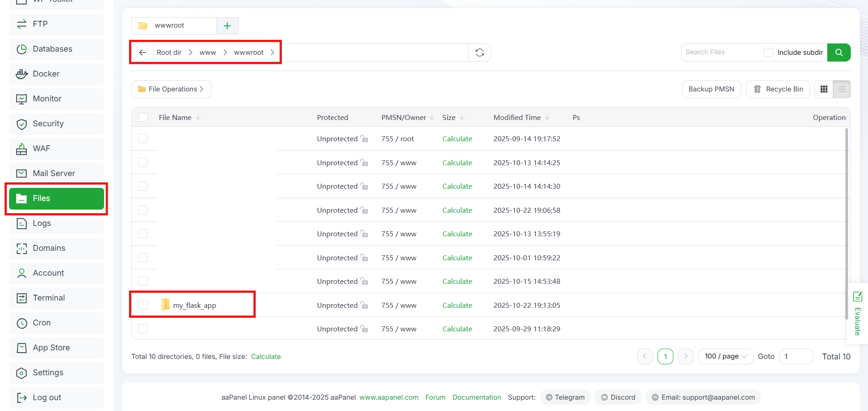Enable the Include subdir checkbox
Screen dimensions: 868x411
pos(768,53)
